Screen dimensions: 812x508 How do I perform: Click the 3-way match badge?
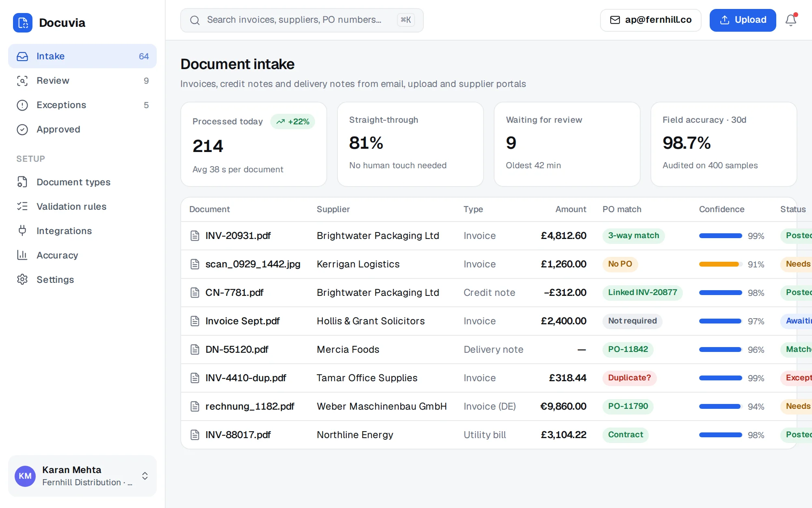pyautogui.click(x=633, y=236)
